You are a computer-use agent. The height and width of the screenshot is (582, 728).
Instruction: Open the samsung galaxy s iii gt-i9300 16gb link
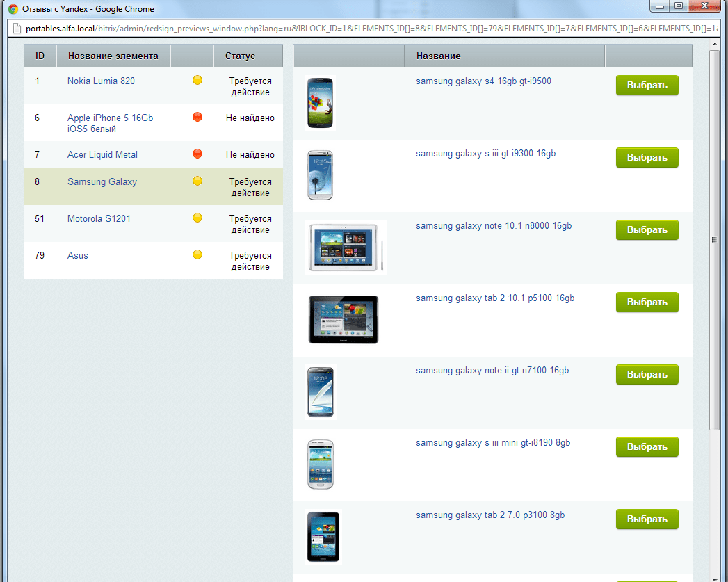pyautogui.click(x=485, y=154)
